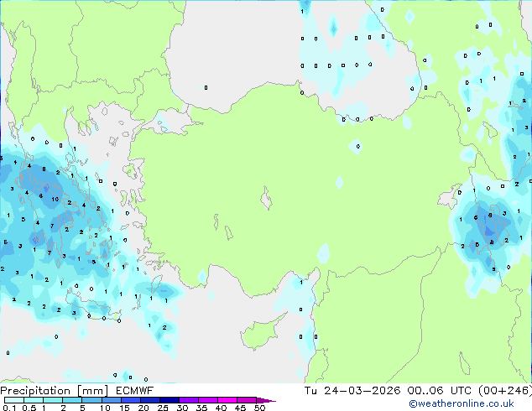This screenshot has width=532, height=411.
Task: Click the 0.5–1 mm legend color box
Action: (34, 400)
